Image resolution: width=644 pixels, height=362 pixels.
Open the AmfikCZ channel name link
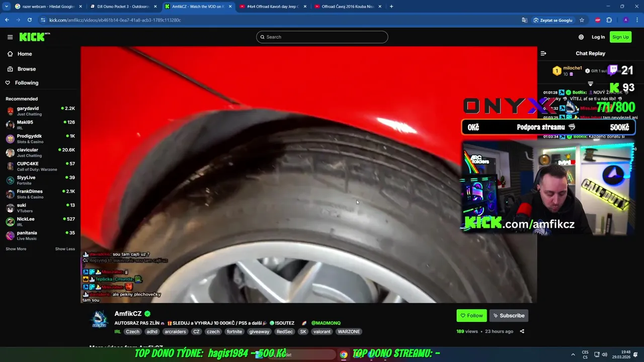128,314
